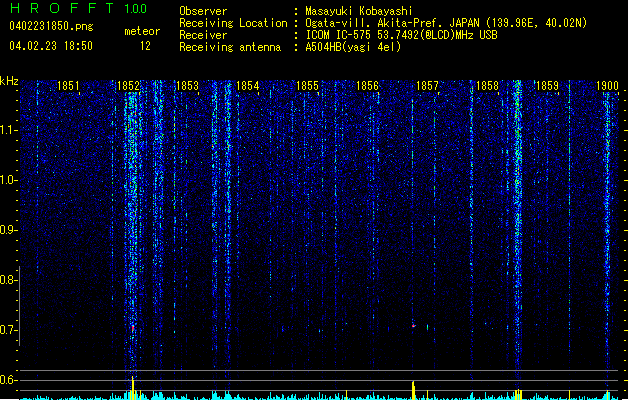This screenshot has width=629, height=400.
Task: Select antenna text A504HB(yagi 4el)
Action: coord(353,47)
